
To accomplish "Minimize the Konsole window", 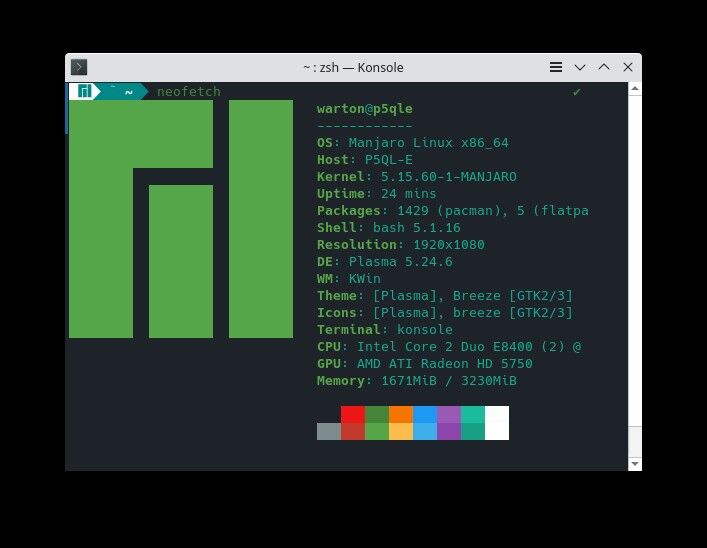I will point(580,67).
